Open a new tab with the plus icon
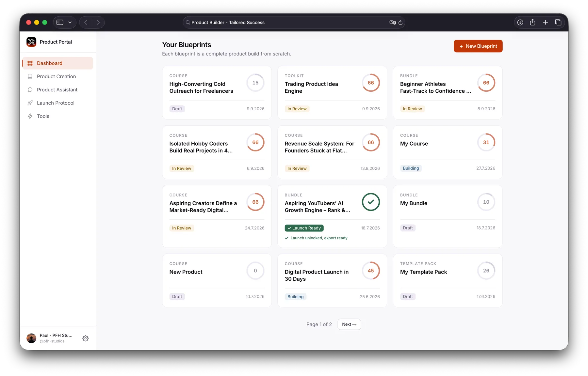Image resolution: width=588 pixels, height=376 pixels. point(546,23)
